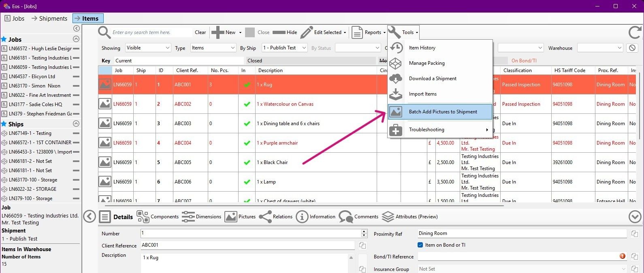Click the search term input field
Image resolution: width=644 pixels, height=273 pixels.
(151, 32)
